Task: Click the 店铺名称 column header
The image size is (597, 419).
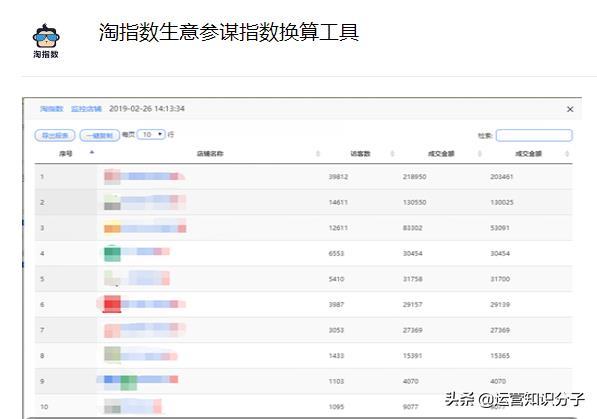Action: [x=210, y=154]
